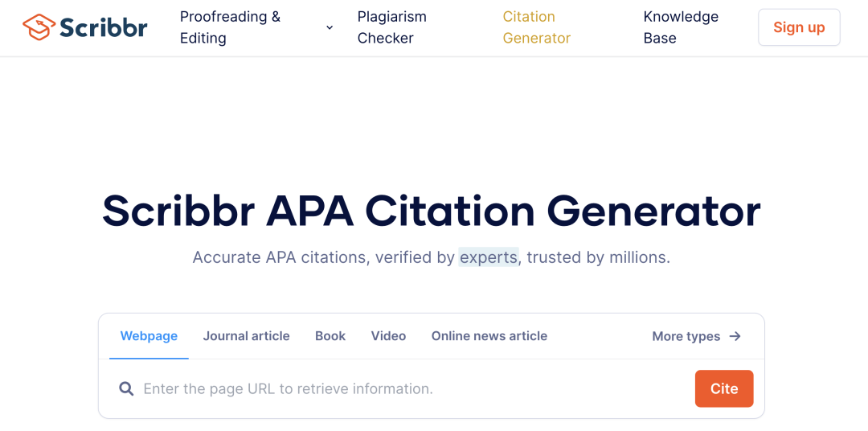Go to Plagiarism Checker page

[392, 27]
